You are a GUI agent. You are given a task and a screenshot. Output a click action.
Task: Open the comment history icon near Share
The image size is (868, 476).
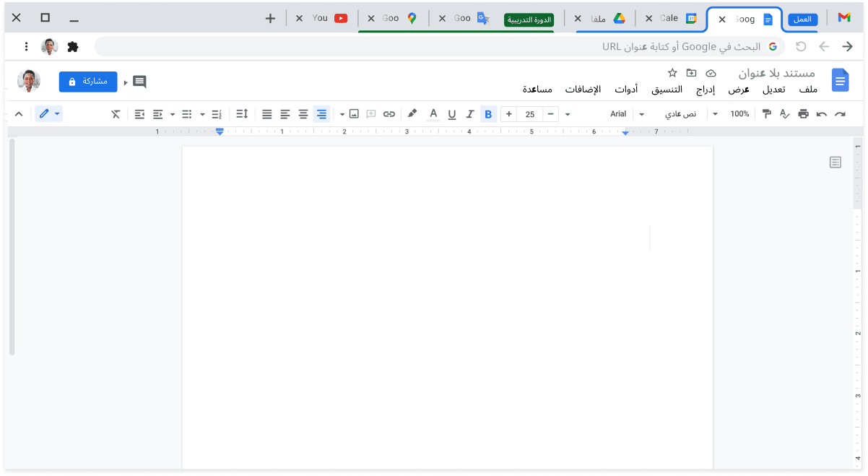[x=139, y=82]
